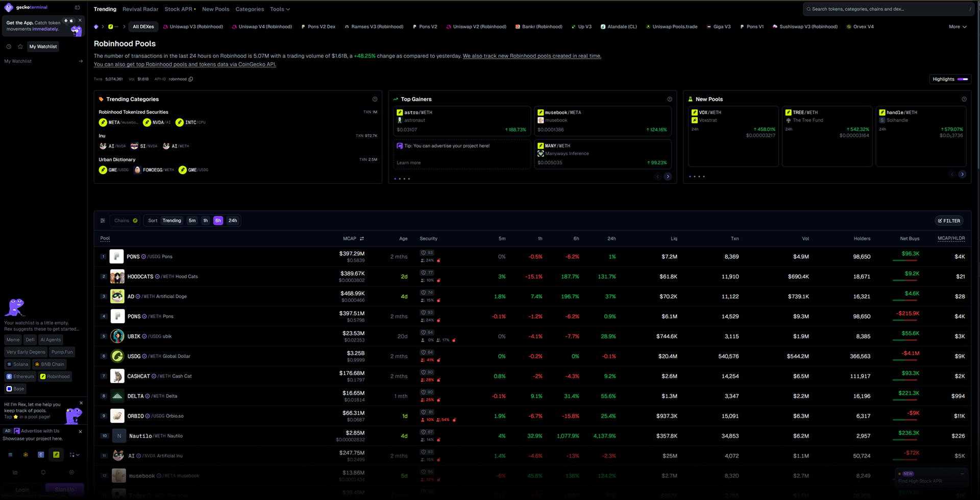Click the FILTER button

949,221
